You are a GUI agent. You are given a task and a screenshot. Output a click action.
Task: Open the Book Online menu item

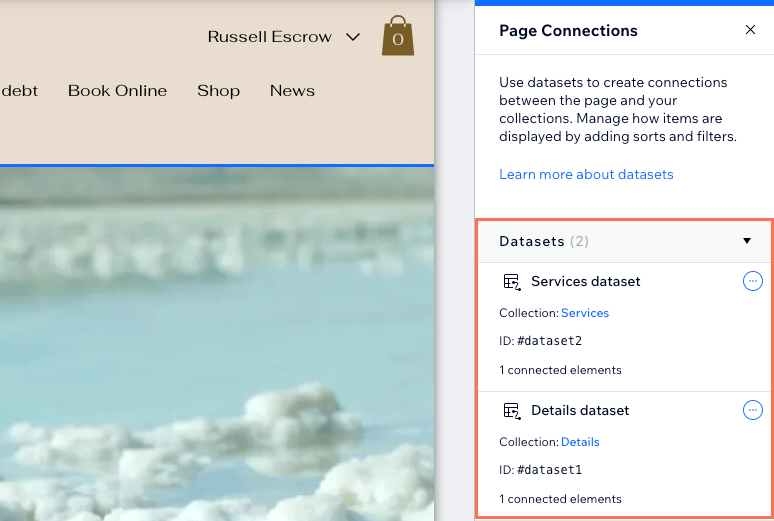tap(117, 91)
